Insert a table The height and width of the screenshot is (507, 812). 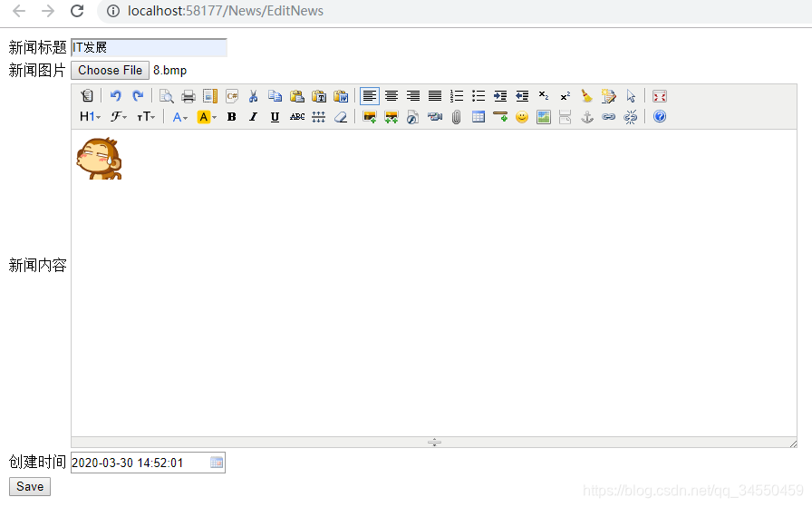478,117
